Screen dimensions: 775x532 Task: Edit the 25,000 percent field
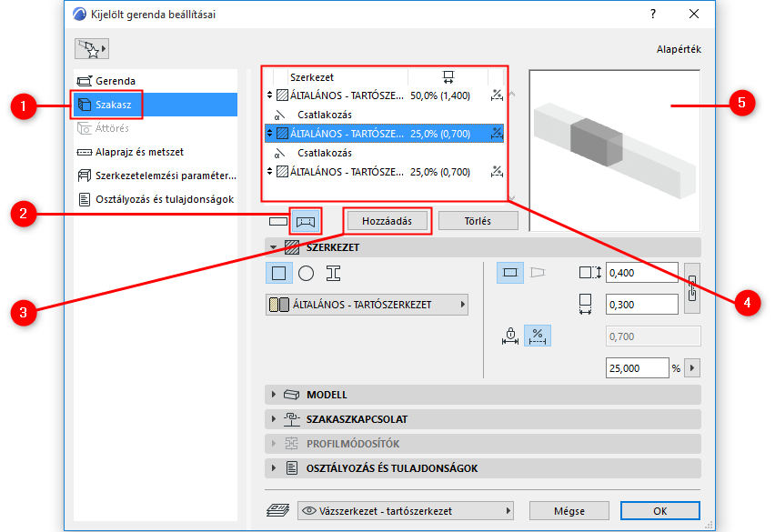[x=637, y=368]
